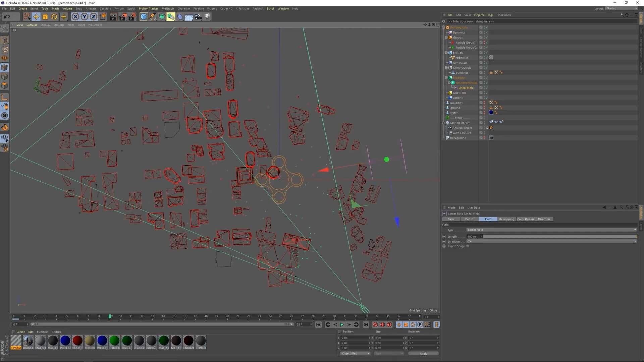The width and height of the screenshot is (644, 362).
Task: Toggle visibility dots for water object
Action: [x=484, y=113]
